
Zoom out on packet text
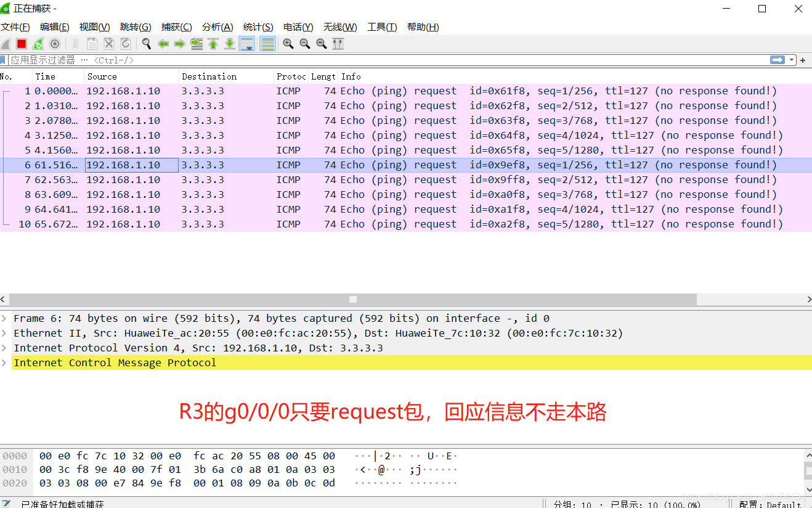tap(304, 44)
